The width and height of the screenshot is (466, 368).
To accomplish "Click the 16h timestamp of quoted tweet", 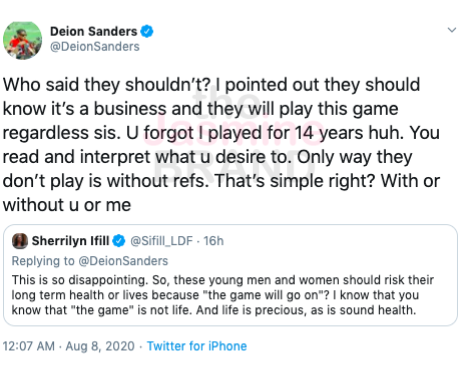I will tap(214, 241).
